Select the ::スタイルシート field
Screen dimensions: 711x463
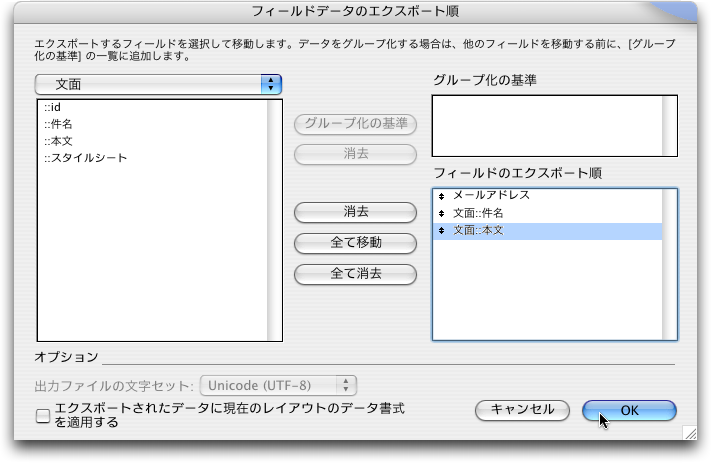pos(85,158)
